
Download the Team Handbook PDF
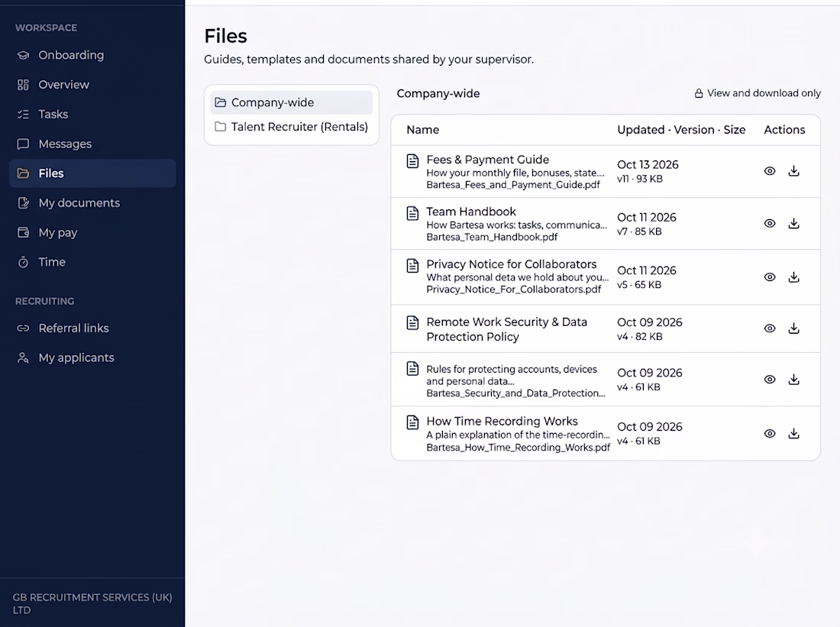click(x=794, y=224)
